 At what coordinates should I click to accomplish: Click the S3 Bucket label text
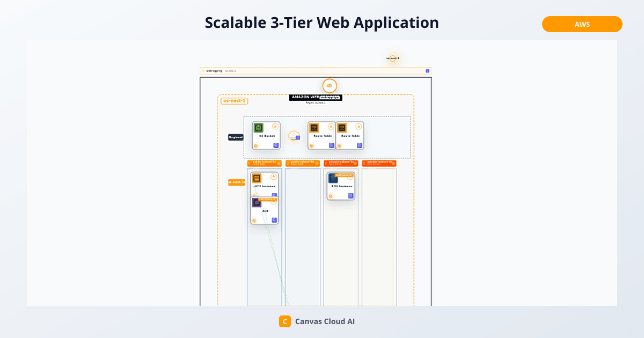(x=267, y=136)
